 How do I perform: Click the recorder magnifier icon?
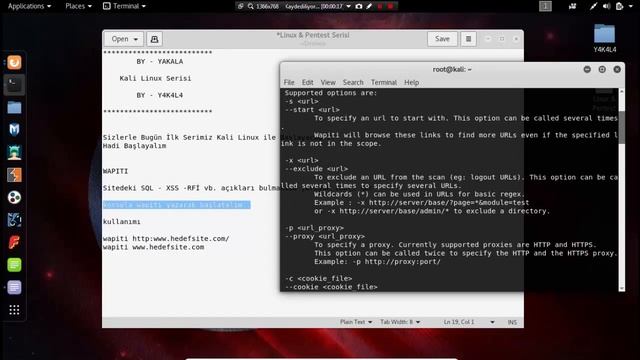[x=251, y=6]
